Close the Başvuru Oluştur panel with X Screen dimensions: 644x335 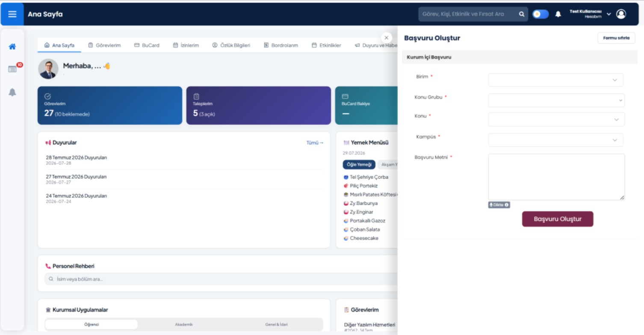tap(386, 38)
